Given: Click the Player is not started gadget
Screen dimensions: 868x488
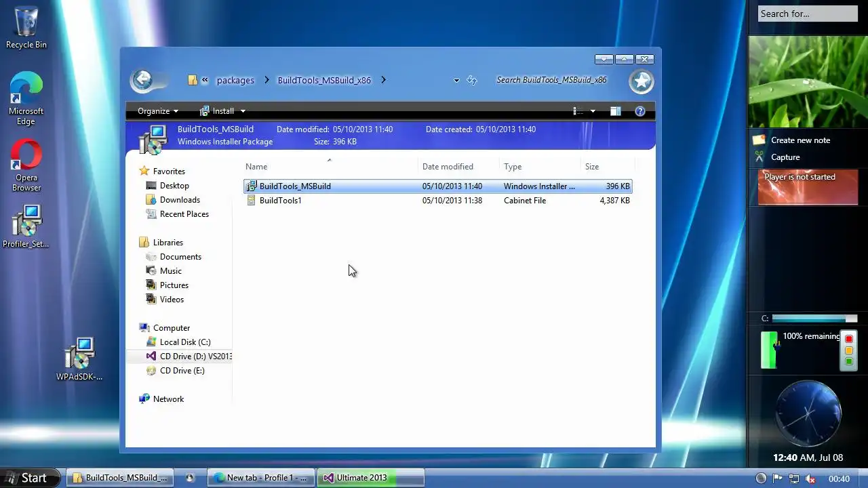Looking at the screenshot, I should [808, 187].
